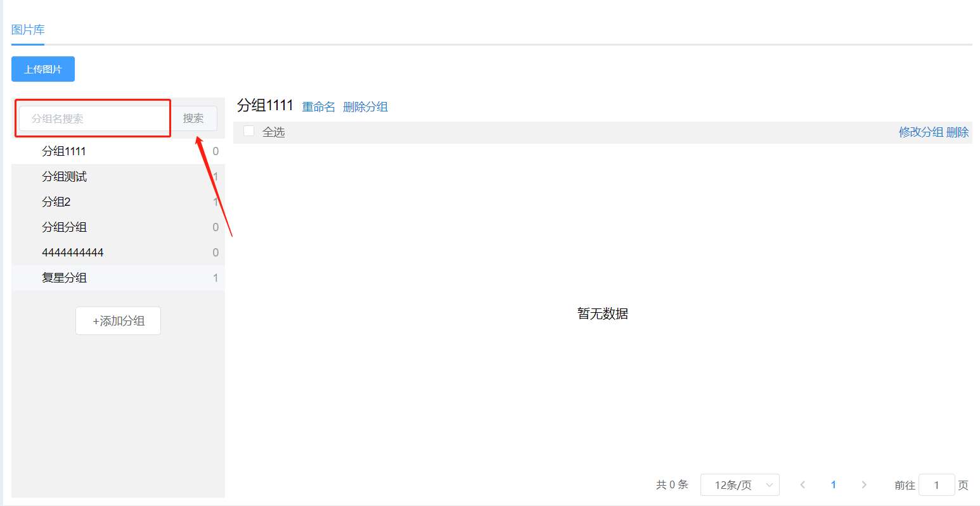Click the 上传图片 upload button
980x506 pixels.
pyautogui.click(x=43, y=69)
